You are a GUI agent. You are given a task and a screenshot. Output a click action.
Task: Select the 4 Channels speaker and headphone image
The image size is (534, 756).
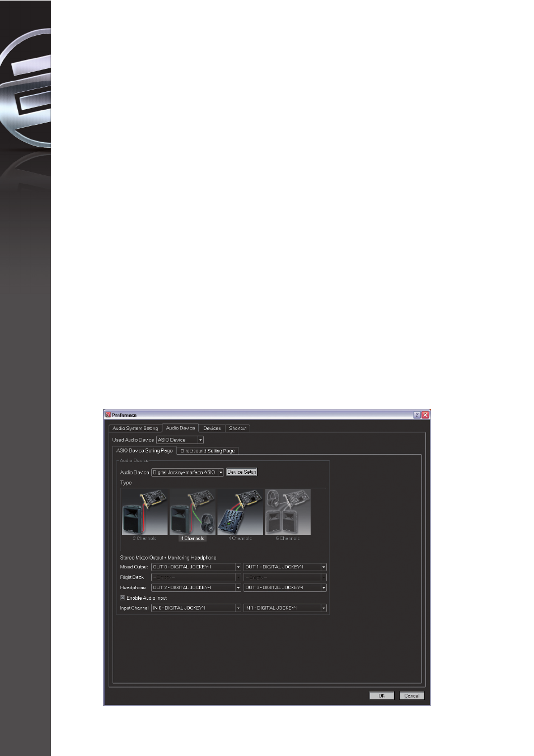pyautogui.click(x=193, y=512)
